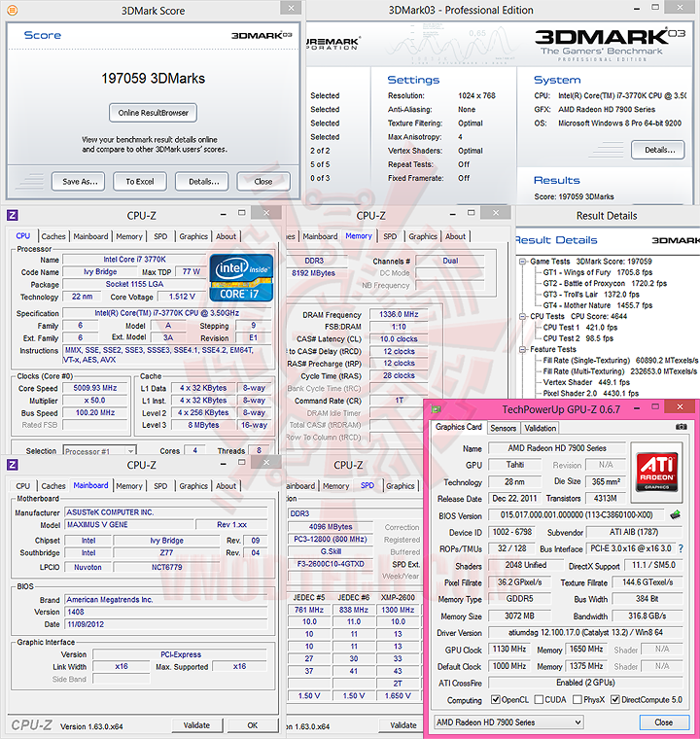
Task: Collapse the Game Tests tree node
Action: [x=522, y=262]
